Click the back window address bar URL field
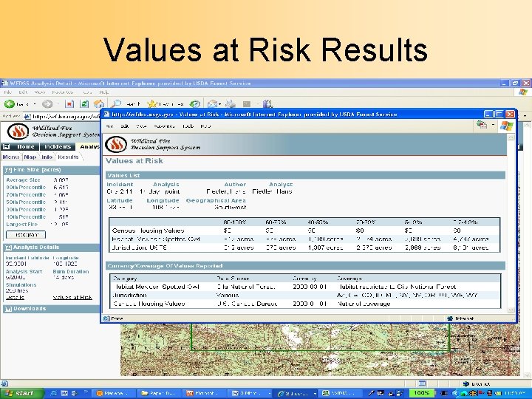The width and height of the screenshot is (532, 399). click(x=62, y=117)
